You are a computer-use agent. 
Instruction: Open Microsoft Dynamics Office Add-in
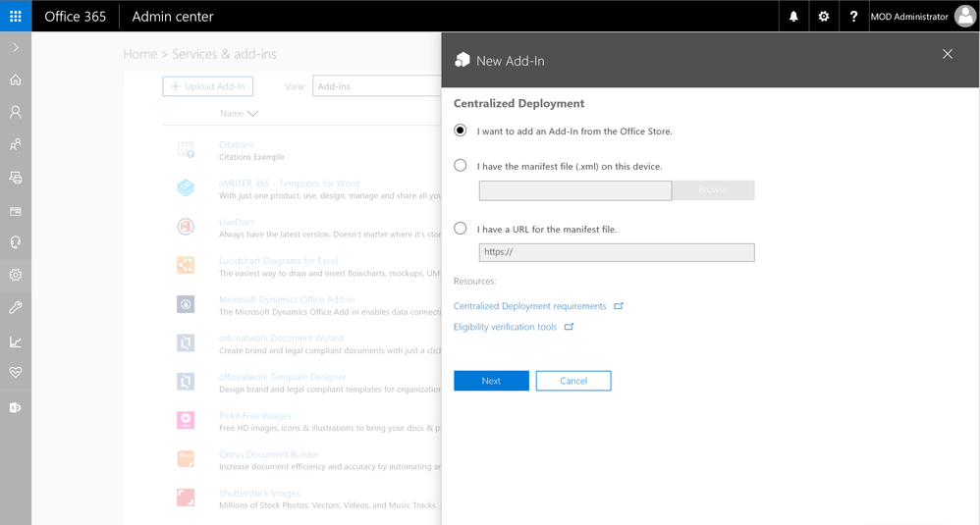click(x=287, y=299)
